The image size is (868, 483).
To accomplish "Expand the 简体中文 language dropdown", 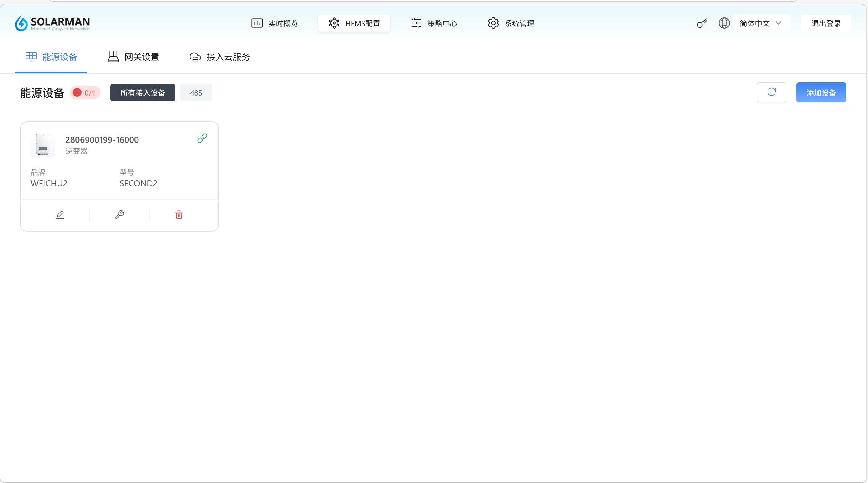I will click(755, 23).
